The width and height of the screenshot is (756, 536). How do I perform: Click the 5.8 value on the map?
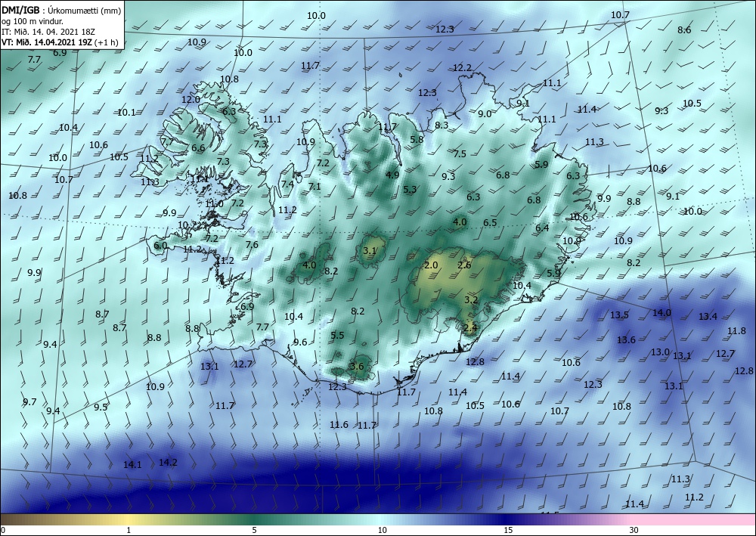(x=417, y=139)
